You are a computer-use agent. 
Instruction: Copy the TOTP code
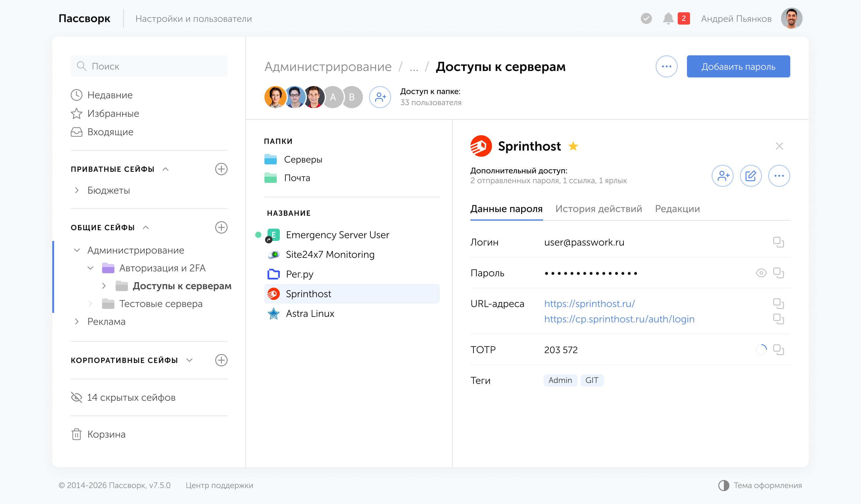click(779, 349)
